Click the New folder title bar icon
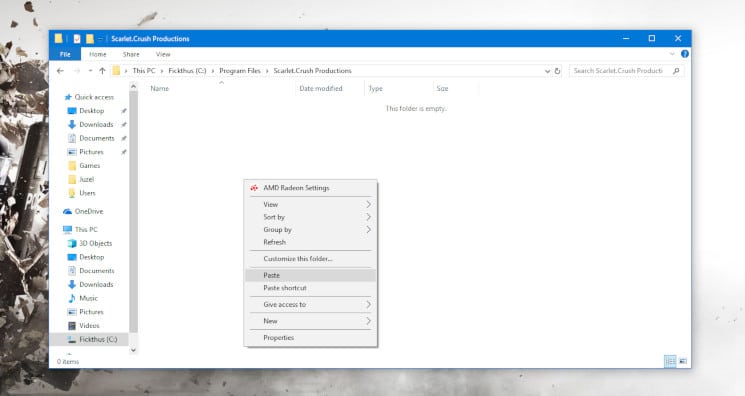Image resolution: width=745 pixels, height=396 pixels. pos(90,39)
